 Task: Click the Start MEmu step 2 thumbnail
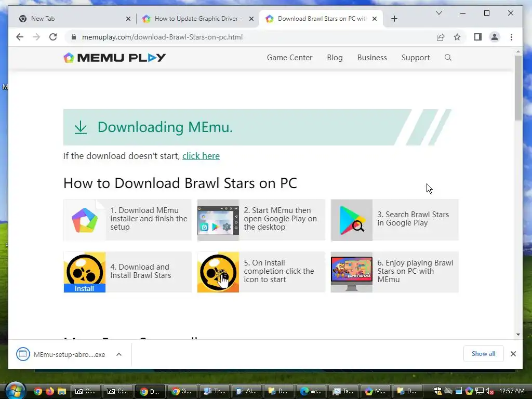coord(218,220)
